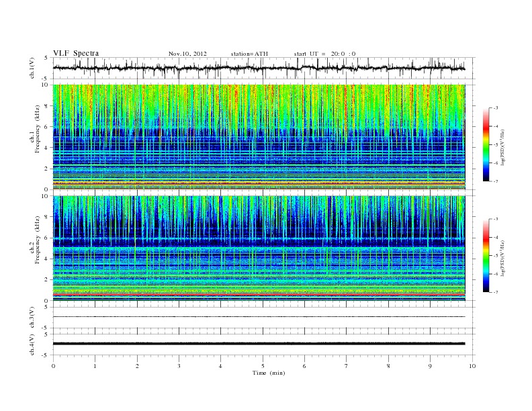Click time axis tick label '7'
532x411 pixels.
point(346,366)
